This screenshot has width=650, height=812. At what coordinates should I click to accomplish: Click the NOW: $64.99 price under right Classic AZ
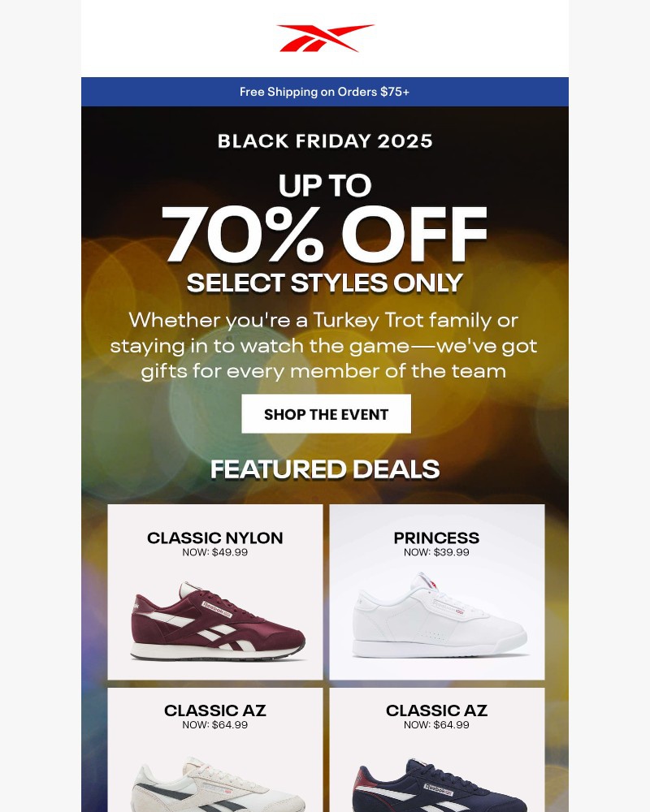pyautogui.click(x=436, y=725)
